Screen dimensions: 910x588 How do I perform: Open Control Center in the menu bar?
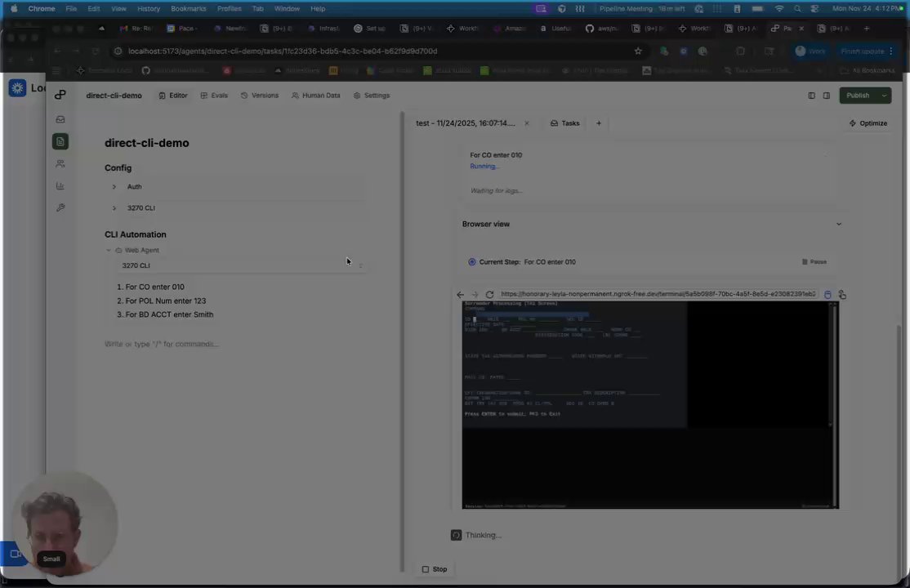click(814, 9)
